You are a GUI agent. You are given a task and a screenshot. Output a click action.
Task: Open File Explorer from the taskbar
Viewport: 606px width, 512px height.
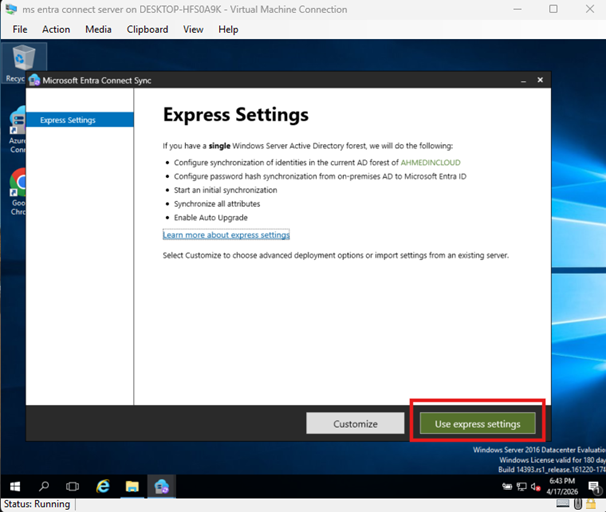(131, 486)
